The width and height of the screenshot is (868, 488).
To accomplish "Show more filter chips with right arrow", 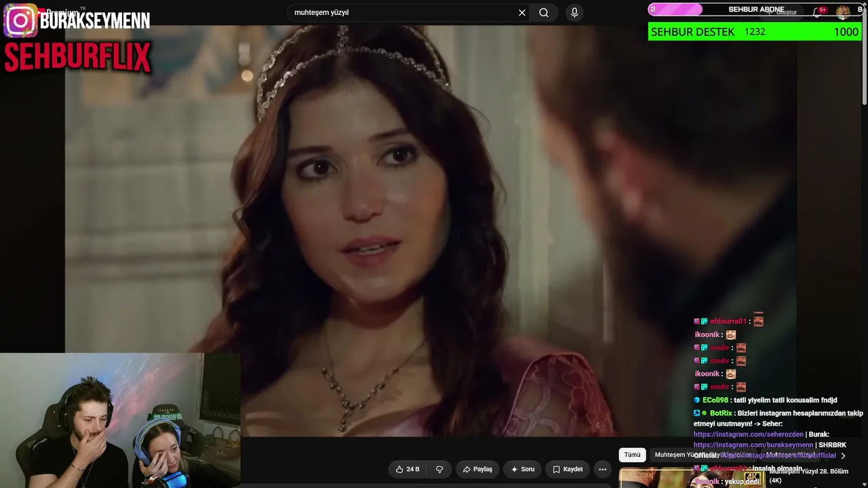I will tap(843, 455).
